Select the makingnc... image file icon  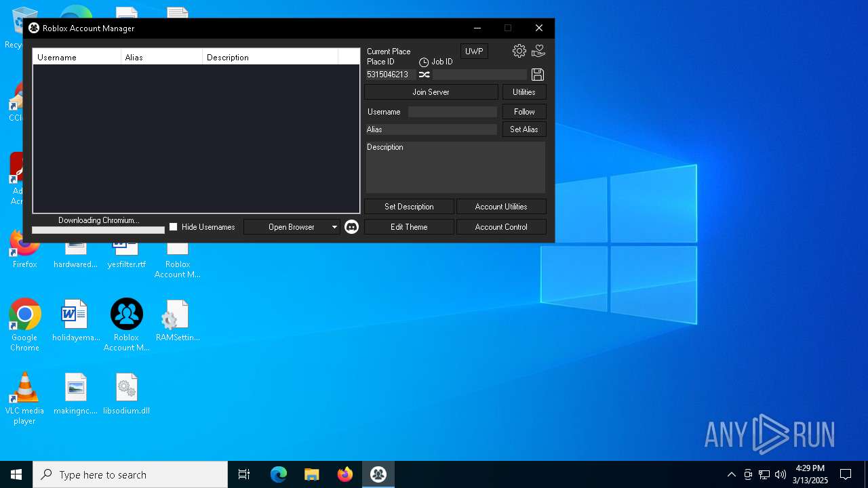coord(75,394)
